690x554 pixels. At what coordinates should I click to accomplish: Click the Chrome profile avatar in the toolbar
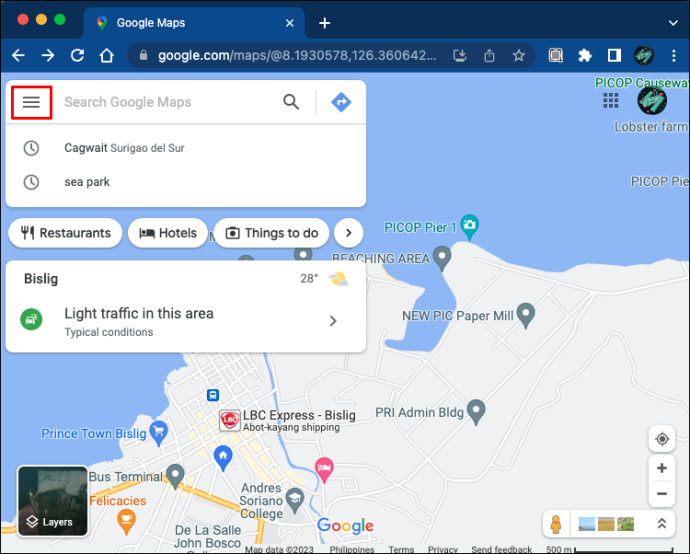coord(644,55)
